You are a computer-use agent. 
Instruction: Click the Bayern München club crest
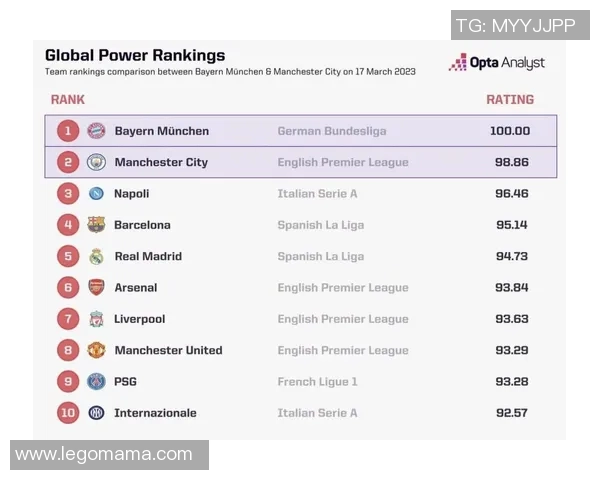pyautogui.click(x=96, y=131)
